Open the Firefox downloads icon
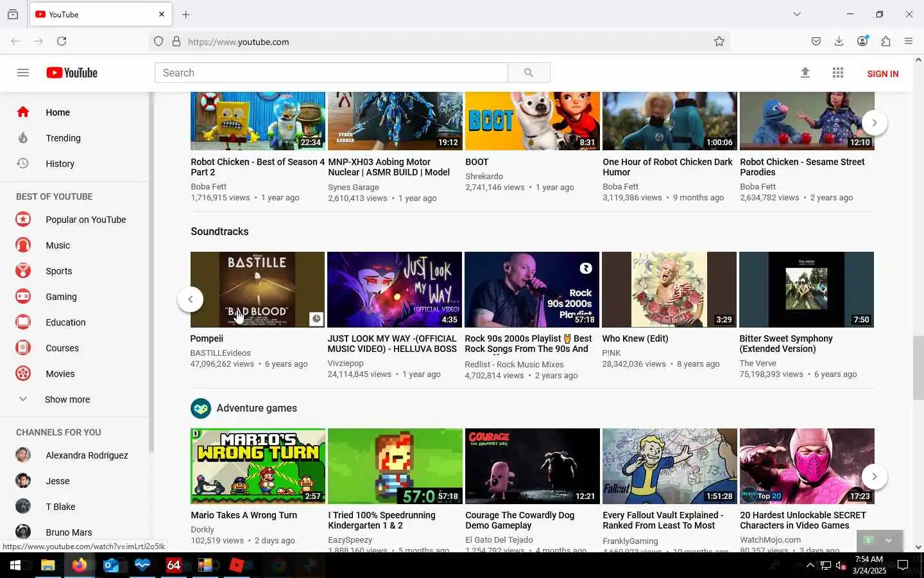Screen dimensions: 924x578 coord(839,41)
